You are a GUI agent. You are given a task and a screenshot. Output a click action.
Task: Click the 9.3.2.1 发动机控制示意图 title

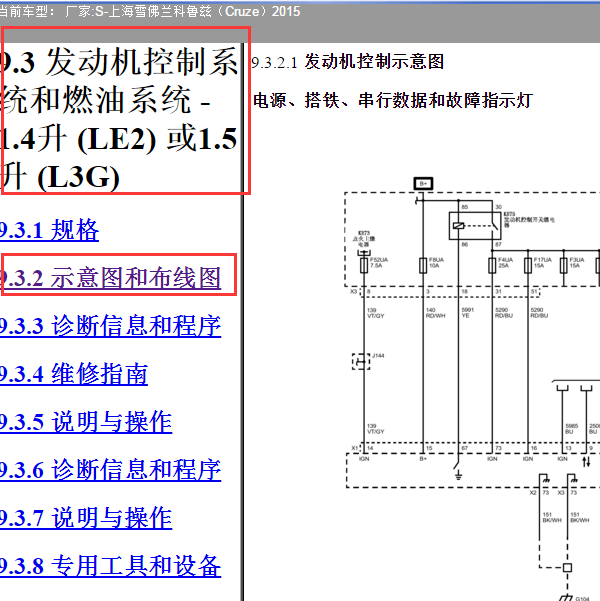(x=348, y=62)
